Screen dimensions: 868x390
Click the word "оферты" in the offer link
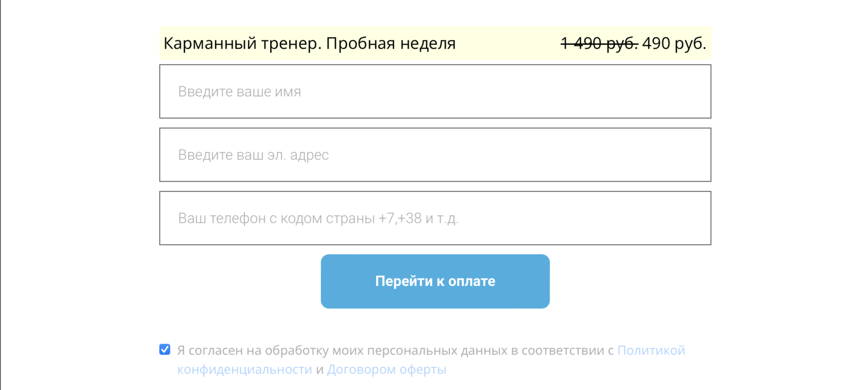click(423, 369)
